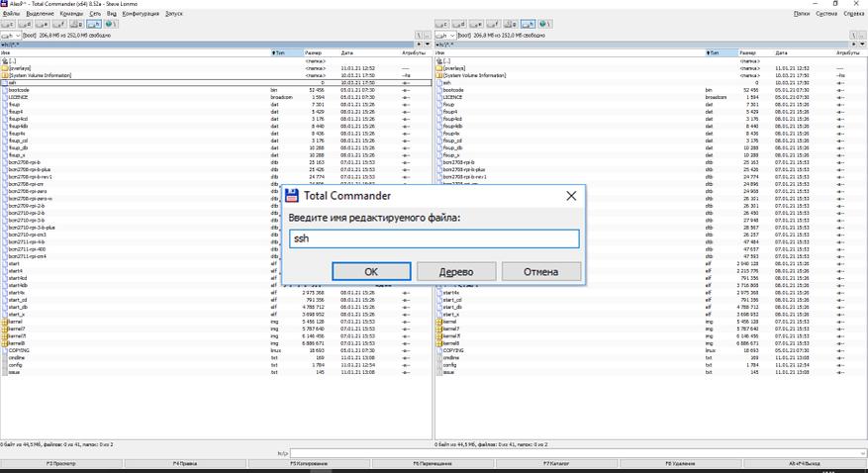Switch left panel to drive e

click(43, 25)
